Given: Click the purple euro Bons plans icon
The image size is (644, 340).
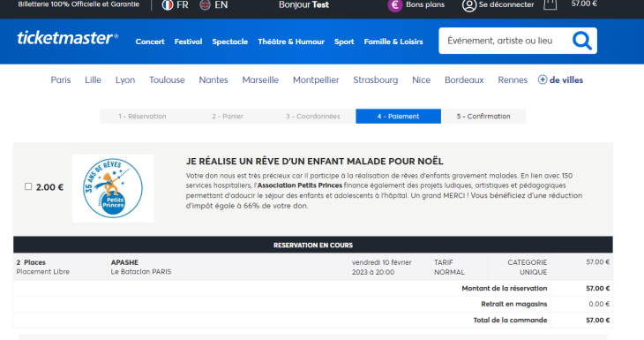Looking at the screenshot, I should pos(395,5).
